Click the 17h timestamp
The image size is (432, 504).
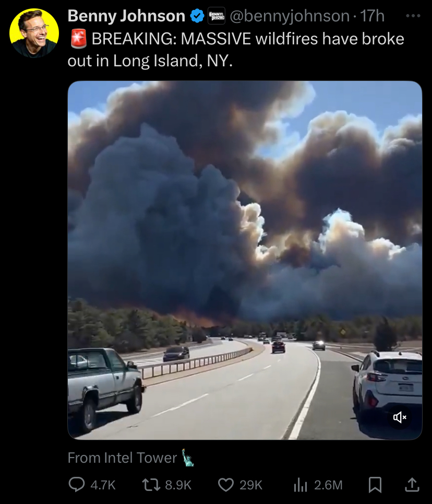point(372,16)
